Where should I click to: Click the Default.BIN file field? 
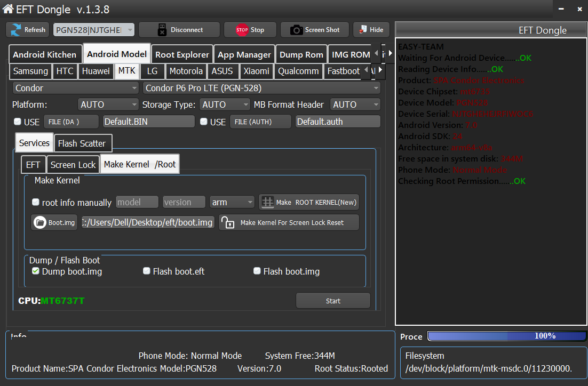(148, 122)
